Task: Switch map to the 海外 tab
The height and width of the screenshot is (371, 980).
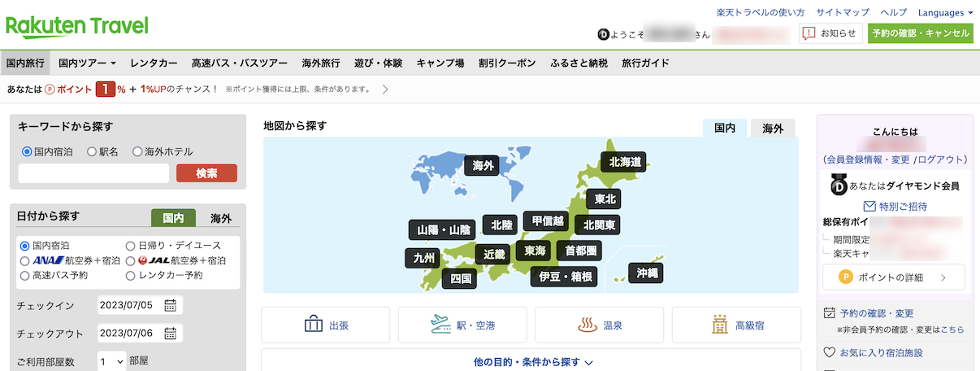Action: coord(773,128)
